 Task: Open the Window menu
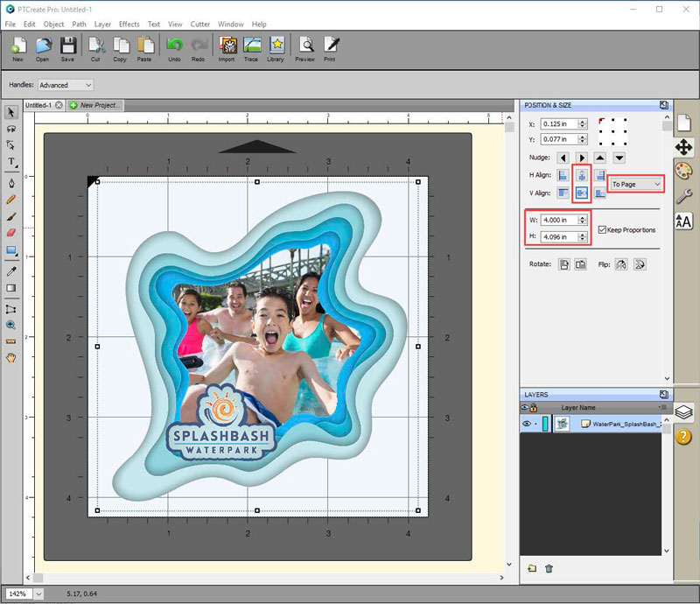pyautogui.click(x=230, y=25)
